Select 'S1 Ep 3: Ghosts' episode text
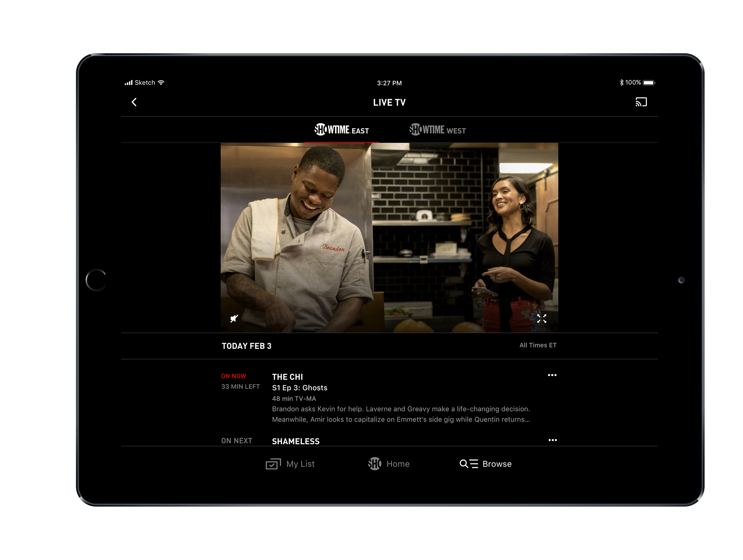The height and width of the screenshot is (560, 743). click(300, 388)
